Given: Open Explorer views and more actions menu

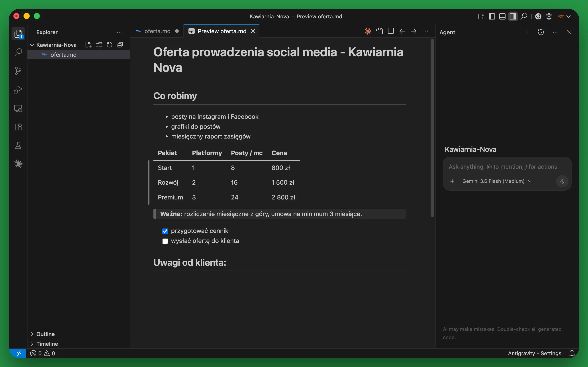Looking at the screenshot, I should 120,32.
